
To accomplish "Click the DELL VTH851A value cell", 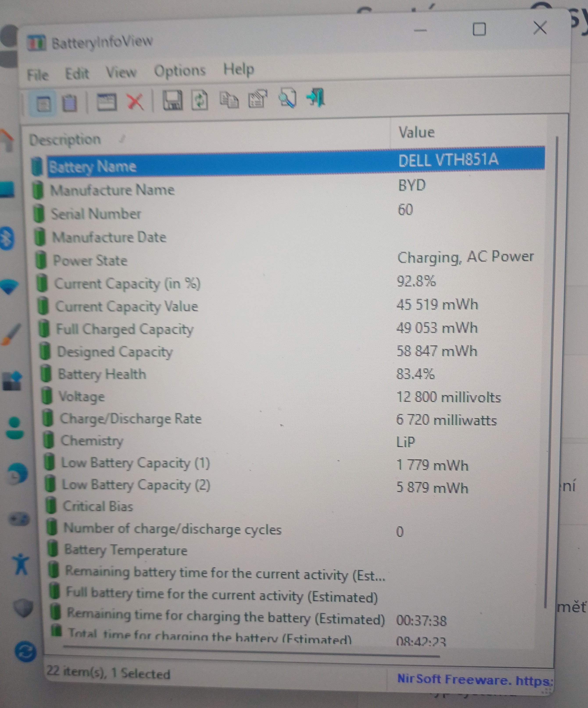I will 448,159.
